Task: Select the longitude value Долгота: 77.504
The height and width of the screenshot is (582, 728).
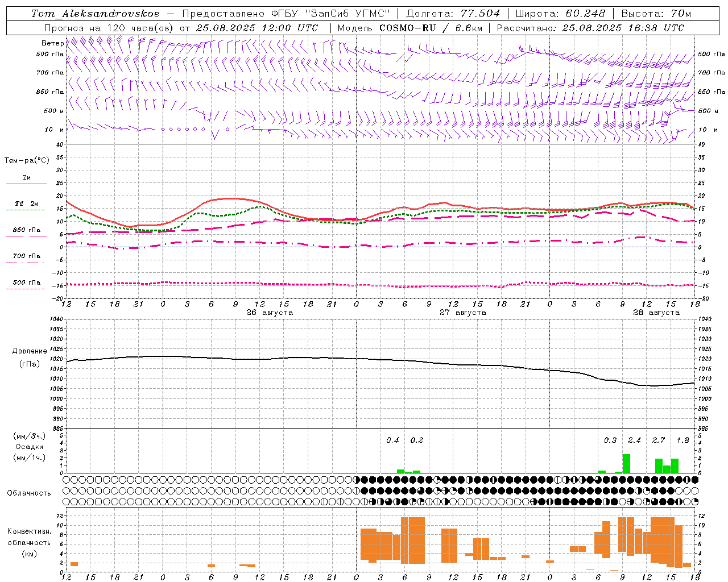Action: click(x=453, y=14)
